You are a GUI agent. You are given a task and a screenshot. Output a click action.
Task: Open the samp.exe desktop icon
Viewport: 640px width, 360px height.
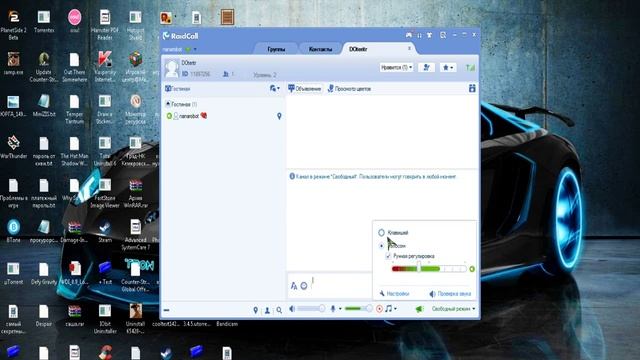(x=13, y=63)
